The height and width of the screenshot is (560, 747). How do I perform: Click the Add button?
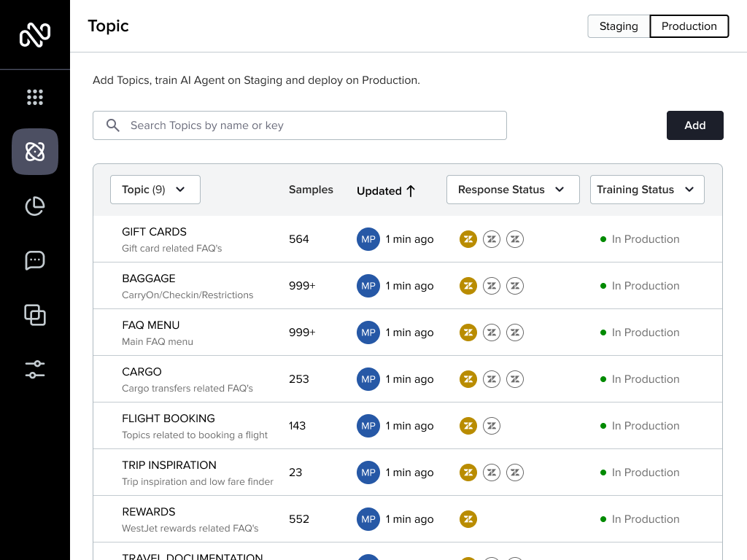click(x=694, y=125)
